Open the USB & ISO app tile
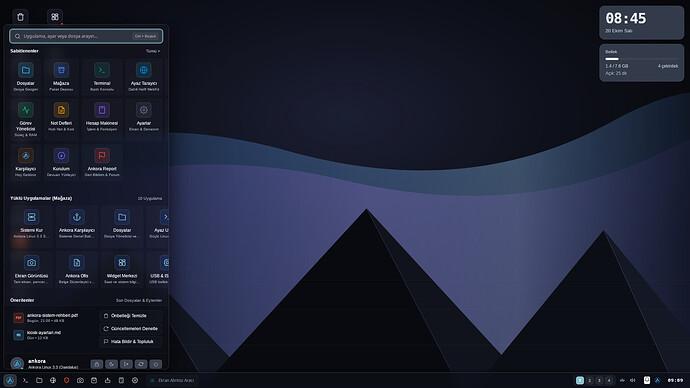690x388 pixels. (158, 269)
